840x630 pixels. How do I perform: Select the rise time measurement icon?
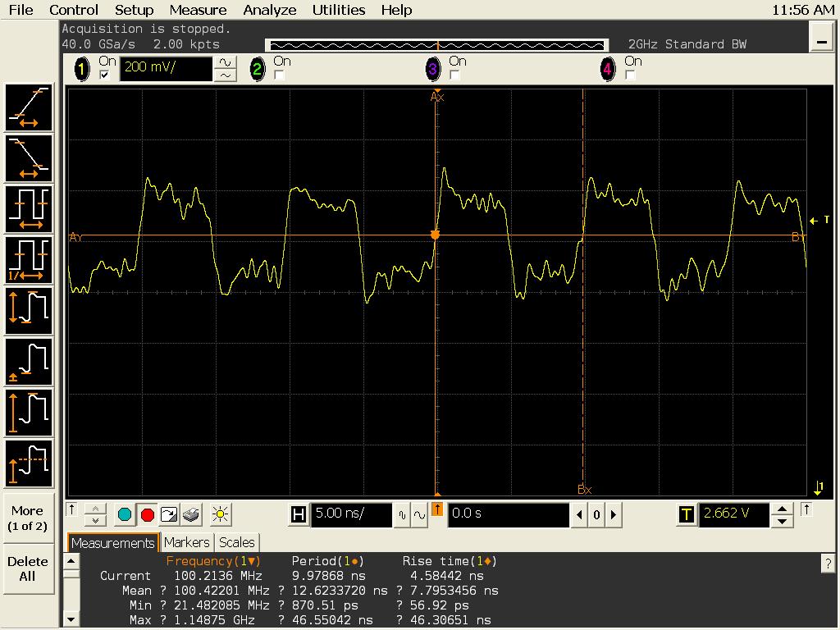[29, 107]
